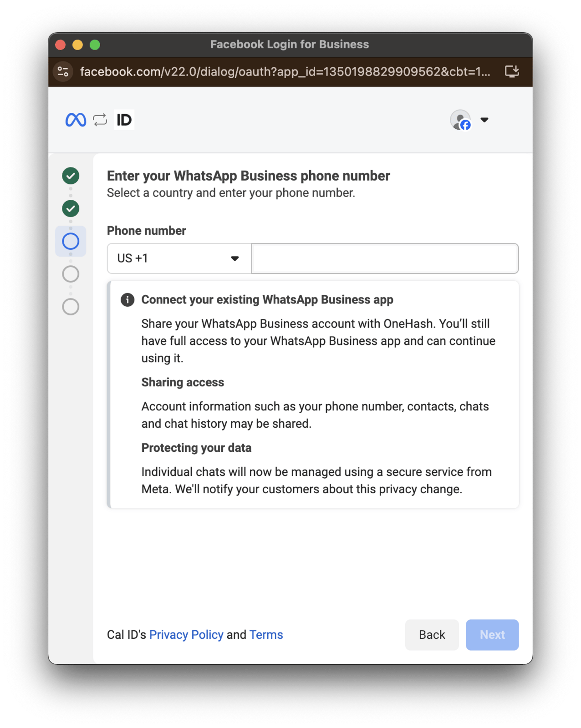Open the site information icon in address bar
Screen dimensions: 581x728
[63, 71]
